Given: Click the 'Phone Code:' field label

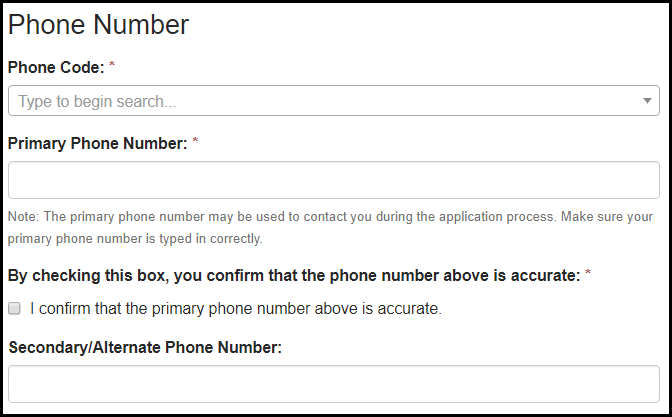Looking at the screenshot, I should pos(56,67).
